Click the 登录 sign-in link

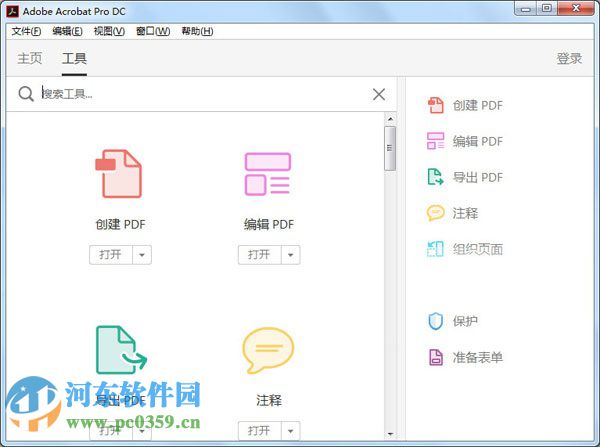(569, 59)
